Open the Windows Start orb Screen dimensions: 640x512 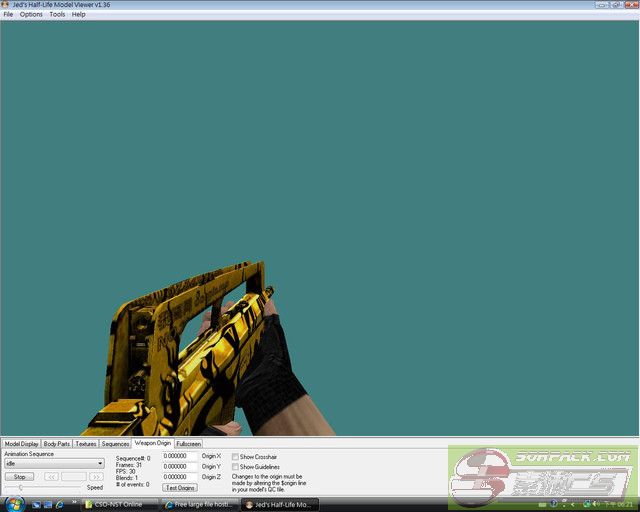(x=15, y=504)
